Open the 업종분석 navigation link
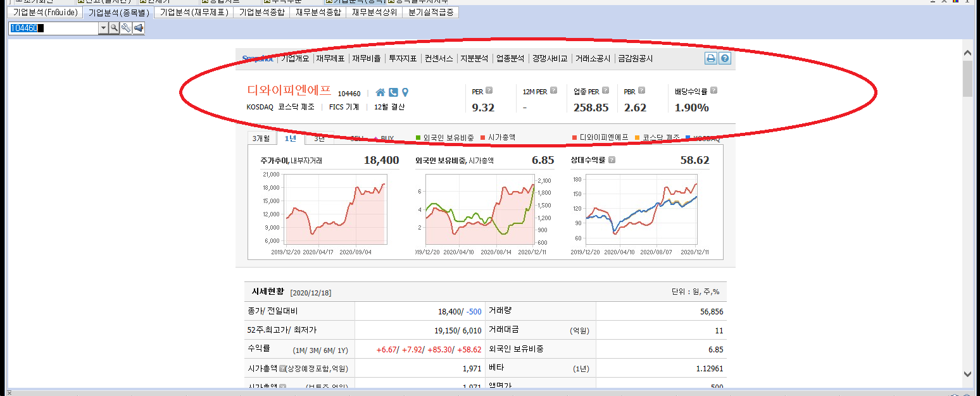 coord(510,58)
